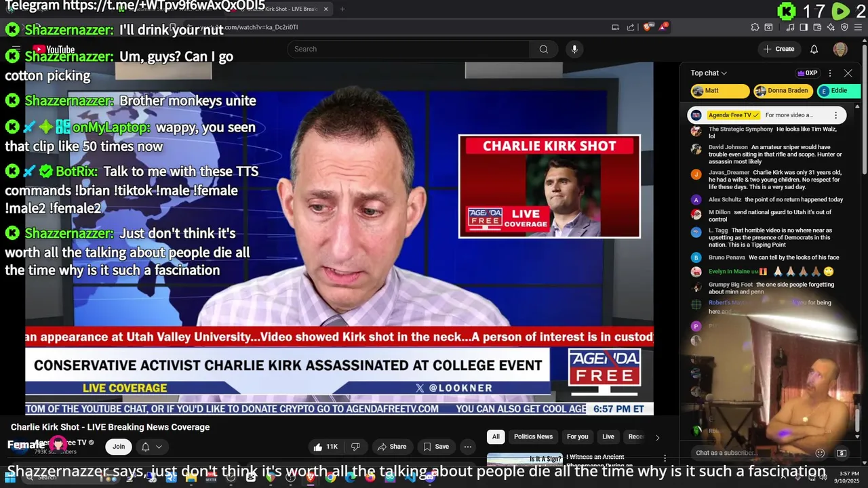Select the All filter chip

pyautogui.click(x=496, y=436)
